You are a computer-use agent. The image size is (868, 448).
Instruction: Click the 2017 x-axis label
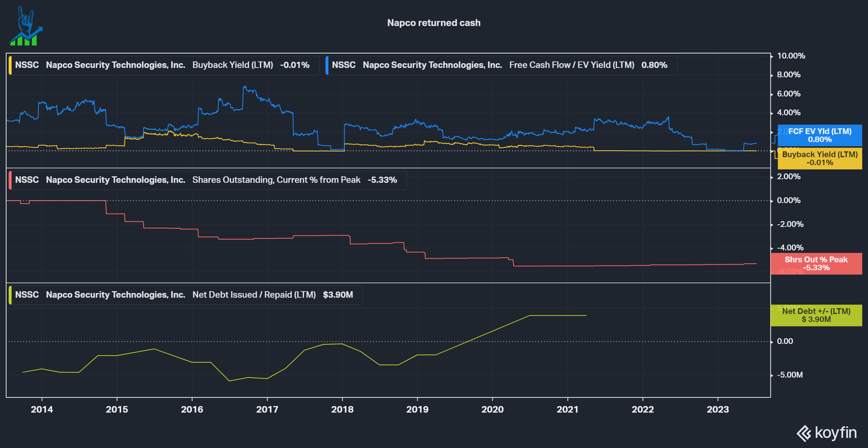point(267,409)
